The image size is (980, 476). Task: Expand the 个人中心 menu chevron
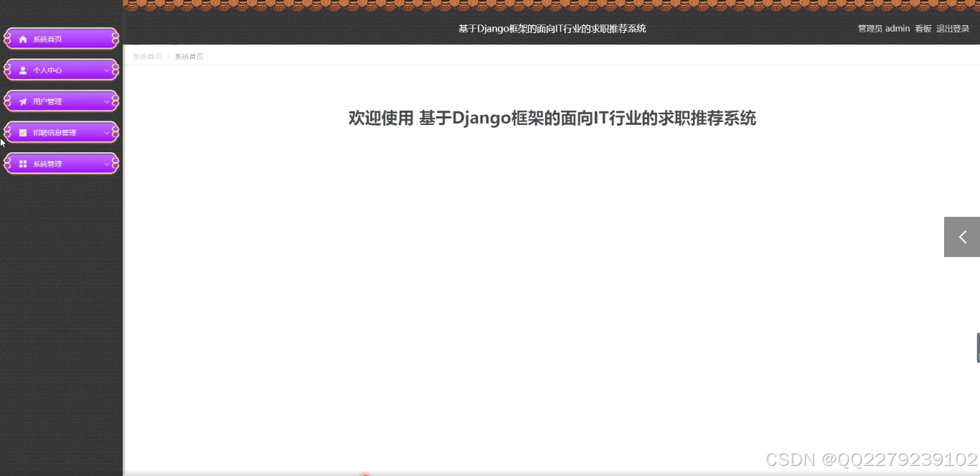107,70
